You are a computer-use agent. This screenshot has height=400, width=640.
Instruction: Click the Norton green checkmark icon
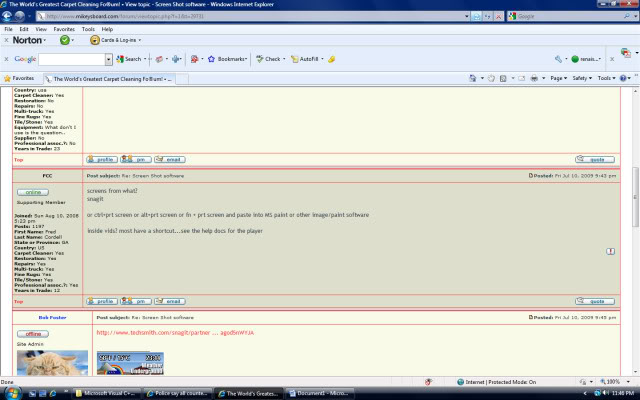pos(65,40)
